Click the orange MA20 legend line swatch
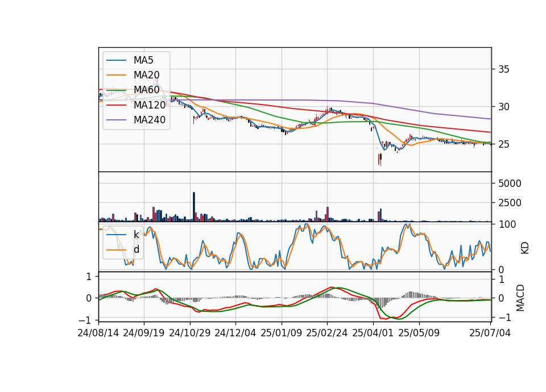The image size is (546, 392). (x=116, y=75)
